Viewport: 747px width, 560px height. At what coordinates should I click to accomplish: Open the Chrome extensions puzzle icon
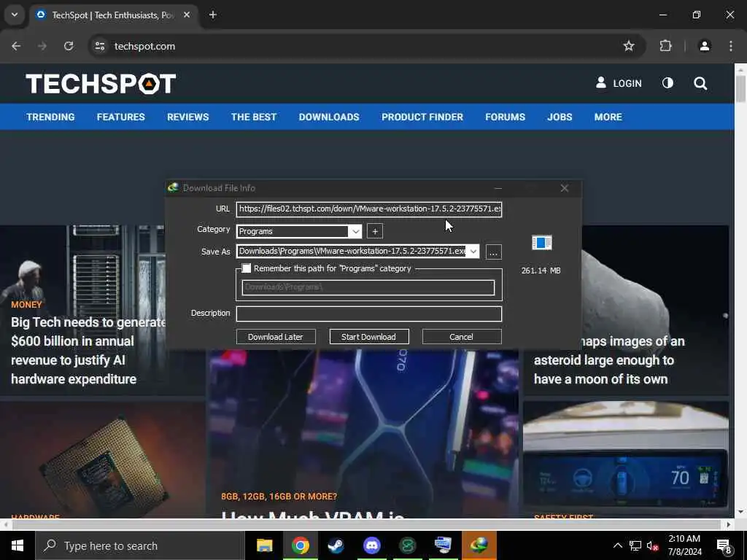pos(665,46)
